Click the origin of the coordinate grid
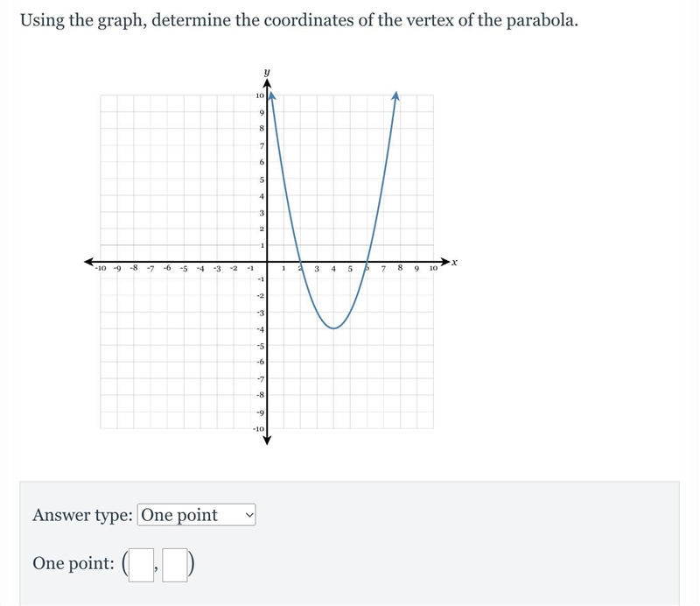 coord(267,262)
